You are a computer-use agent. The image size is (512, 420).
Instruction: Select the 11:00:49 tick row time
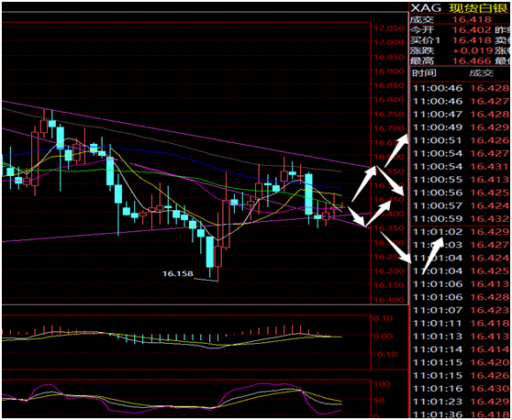[438, 127]
